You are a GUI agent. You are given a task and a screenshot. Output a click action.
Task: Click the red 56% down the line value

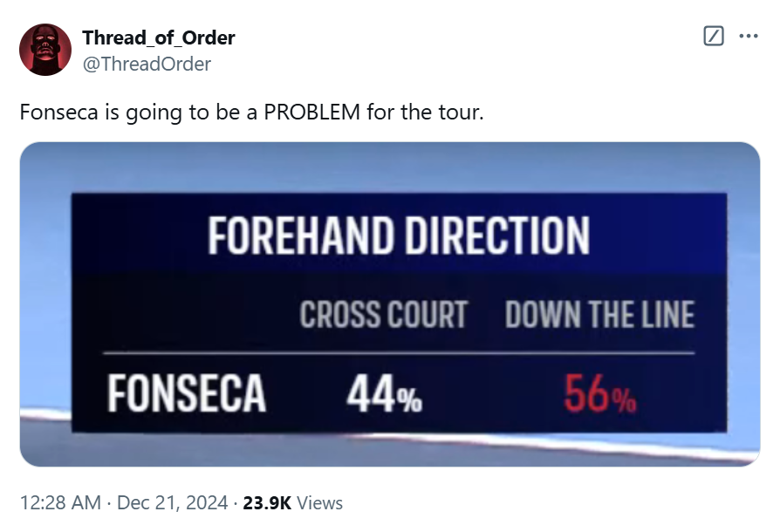coord(599,397)
